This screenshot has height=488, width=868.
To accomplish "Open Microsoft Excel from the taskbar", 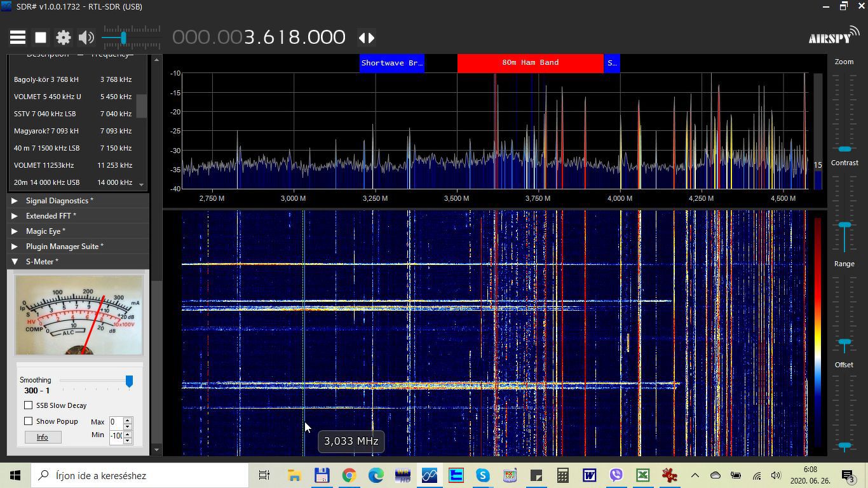I will coord(642,475).
